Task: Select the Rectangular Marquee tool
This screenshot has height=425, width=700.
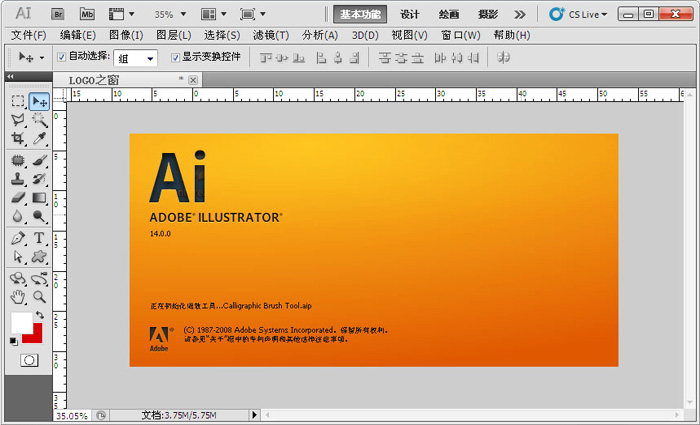Action: tap(18, 101)
